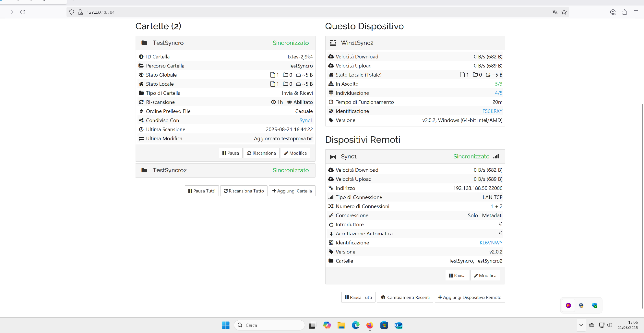This screenshot has height=333, width=644.
Task: Pause the TestSyncro folder
Action: (x=231, y=153)
